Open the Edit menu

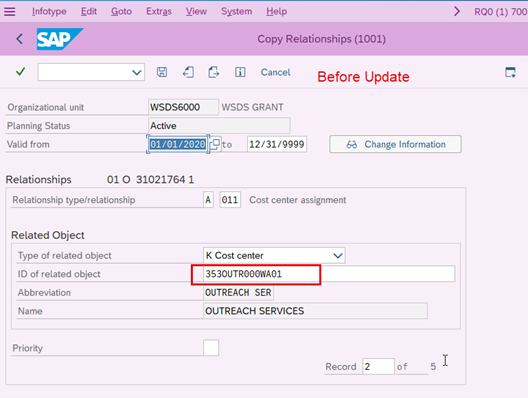click(89, 11)
